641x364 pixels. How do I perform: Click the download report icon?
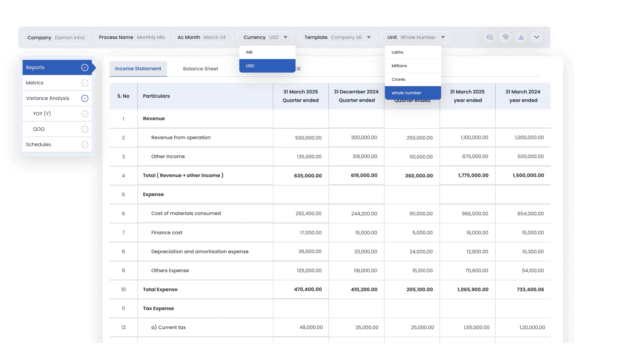(x=521, y=37)
